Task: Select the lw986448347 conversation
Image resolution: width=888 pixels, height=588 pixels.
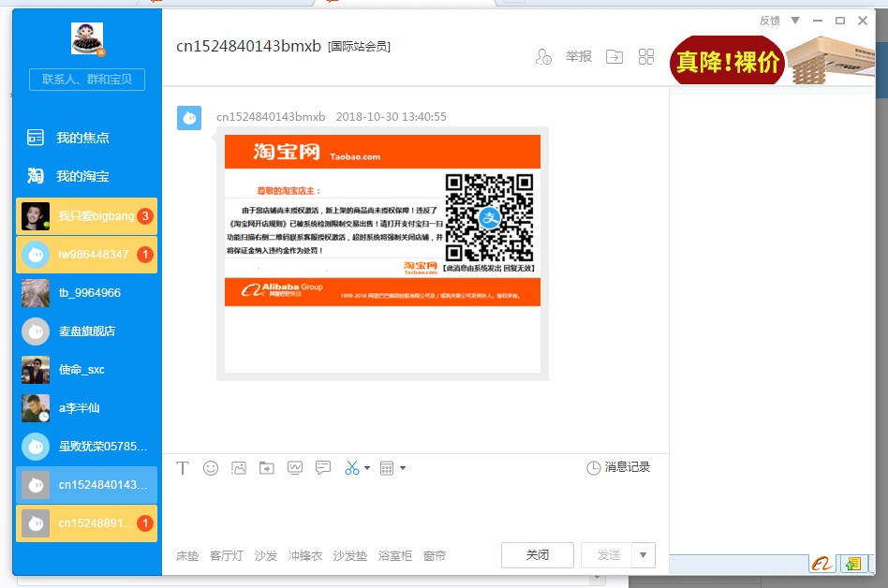Action: point(87,254)
